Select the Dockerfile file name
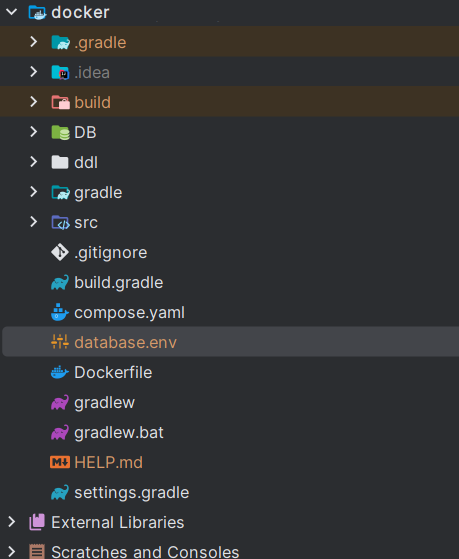This screenshot has height=559, width=459. [113, 372]
